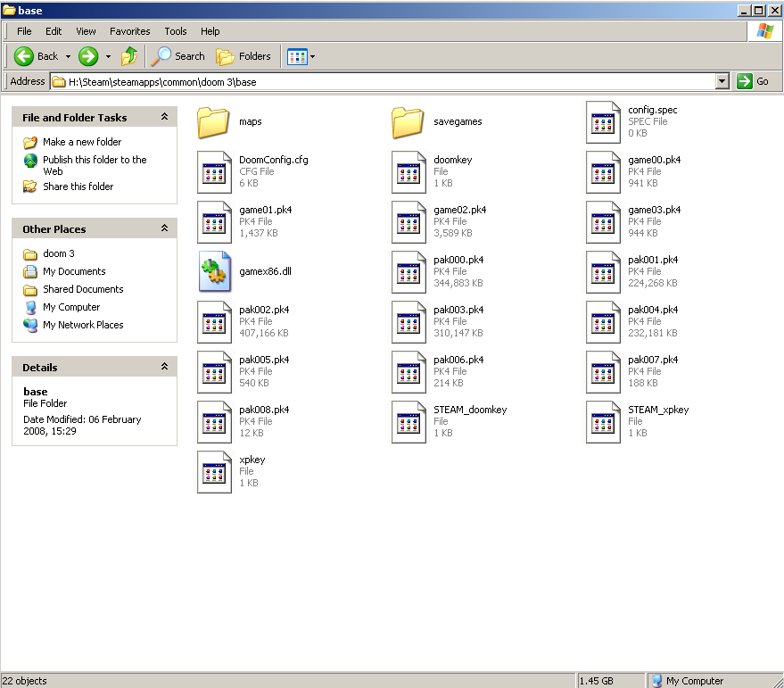Expand the Address bar dropdown
Image resolution: width=784 pixels, height=688 pixels.
point(722,81)
